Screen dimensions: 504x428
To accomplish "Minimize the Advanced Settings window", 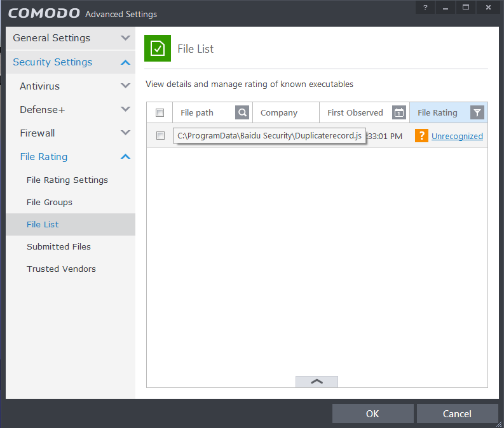I will click(x=446, y=8).
